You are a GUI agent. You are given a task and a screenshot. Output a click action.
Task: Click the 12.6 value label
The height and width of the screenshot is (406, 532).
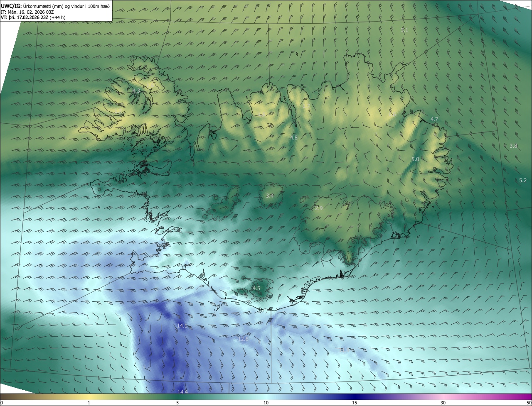click(243, 339)
